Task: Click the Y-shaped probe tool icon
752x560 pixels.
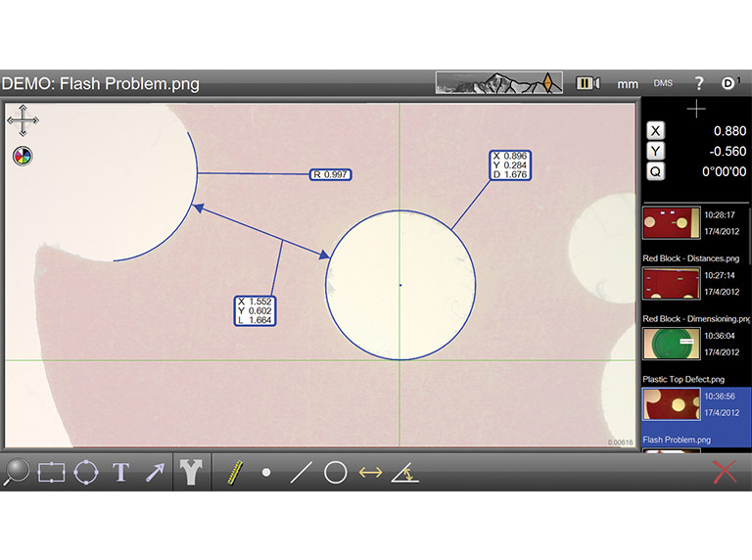Action: [191, 473]
